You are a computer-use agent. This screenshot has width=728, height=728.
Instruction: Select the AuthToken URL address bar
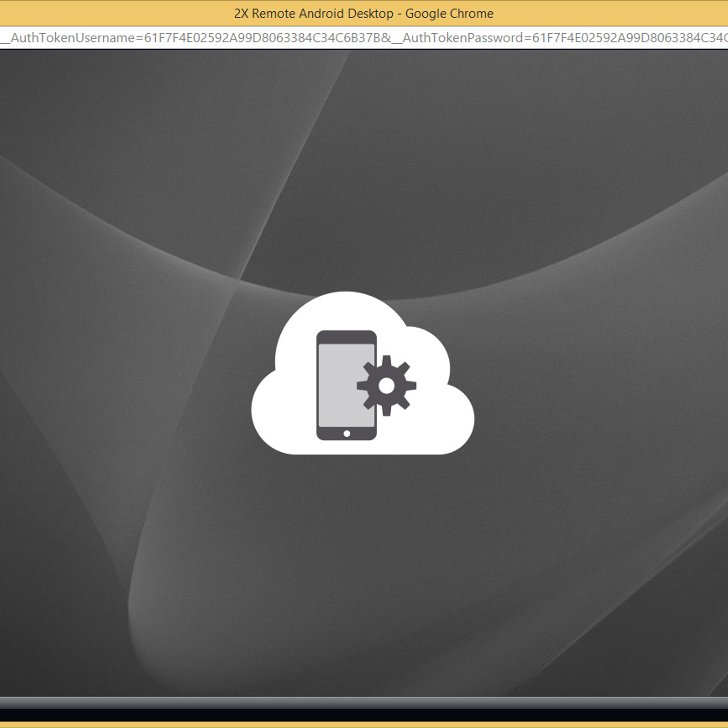pyautogui.click(x=364, y=37)
